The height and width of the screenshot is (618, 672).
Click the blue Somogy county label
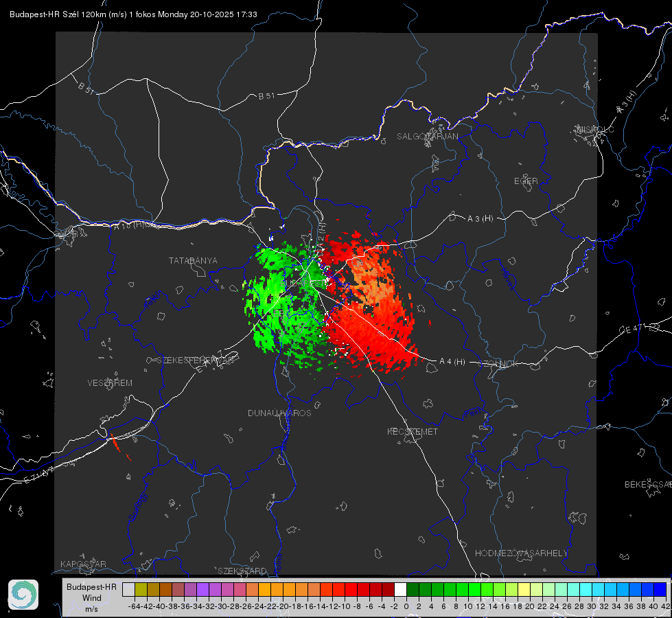click(x=137, y=507)
